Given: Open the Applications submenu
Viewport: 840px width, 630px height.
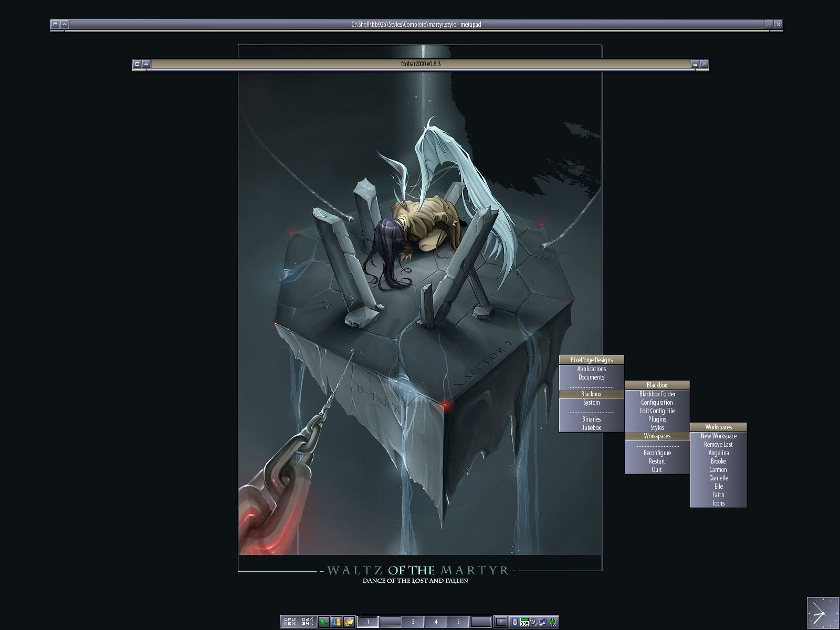Looking at the screenshot, I should [591, 369].
